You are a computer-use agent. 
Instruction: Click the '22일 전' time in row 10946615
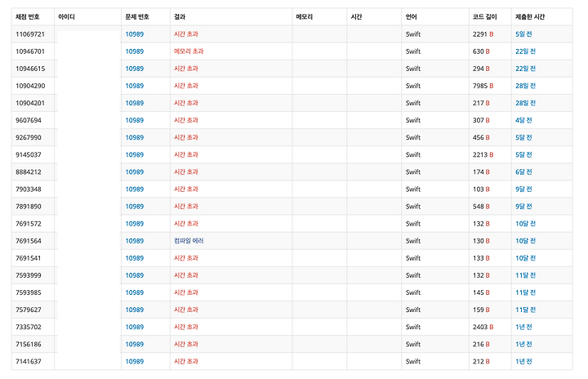(525, 69)
